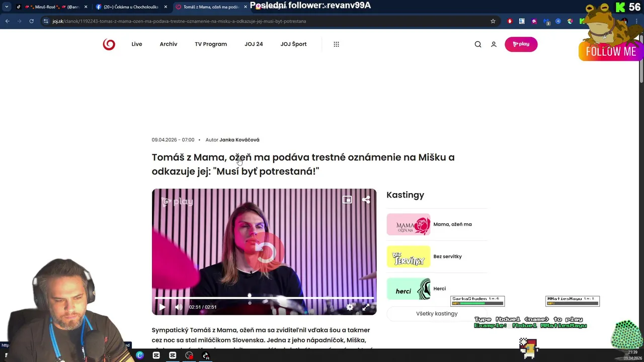Click the date 09.04.2026 - 07:00
This screenshot has width=644, height=362.
173,140
